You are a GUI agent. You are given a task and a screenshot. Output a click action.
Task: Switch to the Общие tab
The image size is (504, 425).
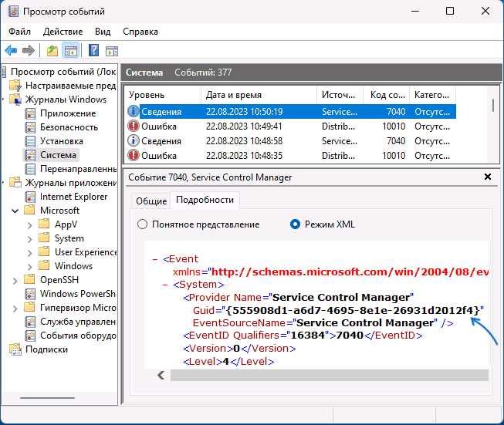click(x=151, y=201)
